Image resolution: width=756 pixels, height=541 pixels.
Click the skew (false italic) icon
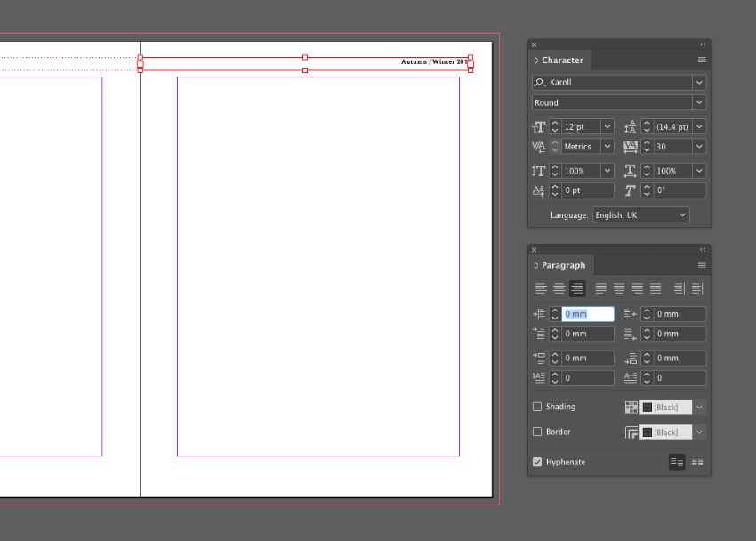point(631,190)
